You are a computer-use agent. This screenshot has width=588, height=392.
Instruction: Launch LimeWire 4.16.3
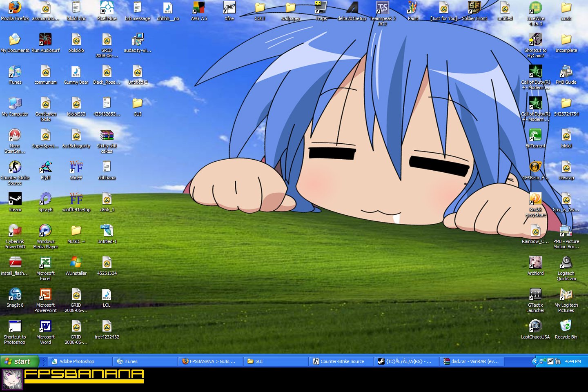click(x=535, y=9)
